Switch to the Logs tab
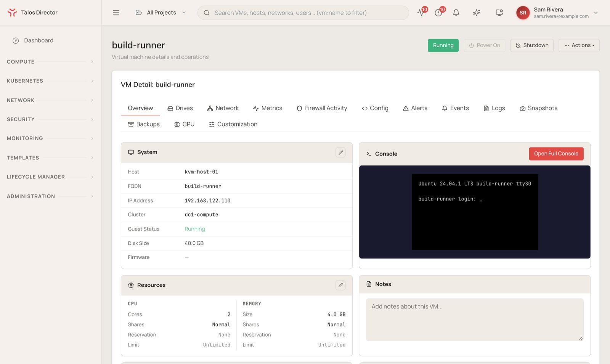610x364 pixels. coord(494,108)
